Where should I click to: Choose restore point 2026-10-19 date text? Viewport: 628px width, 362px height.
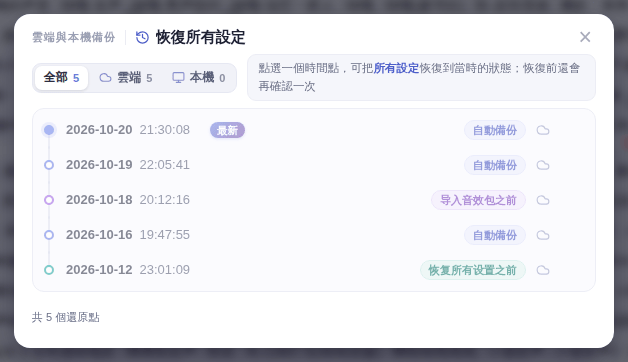point(99,165)
